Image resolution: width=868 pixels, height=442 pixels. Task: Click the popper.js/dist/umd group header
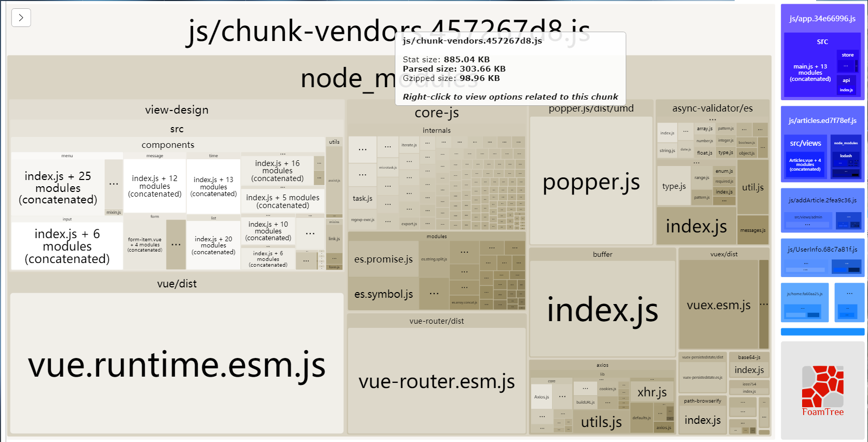pos(591,108)
